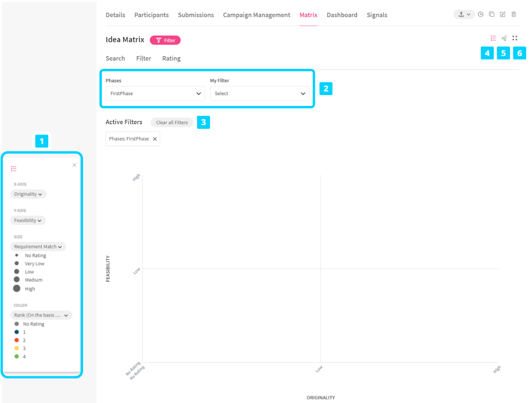532x403 pixels.
Task: Select the Search sub-tab
Action: pyautogui.click(x=115, y=59)
